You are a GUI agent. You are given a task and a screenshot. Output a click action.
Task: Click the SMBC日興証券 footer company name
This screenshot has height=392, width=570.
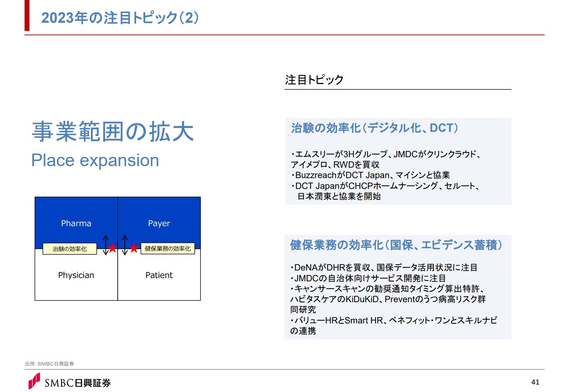click(78, 383)
